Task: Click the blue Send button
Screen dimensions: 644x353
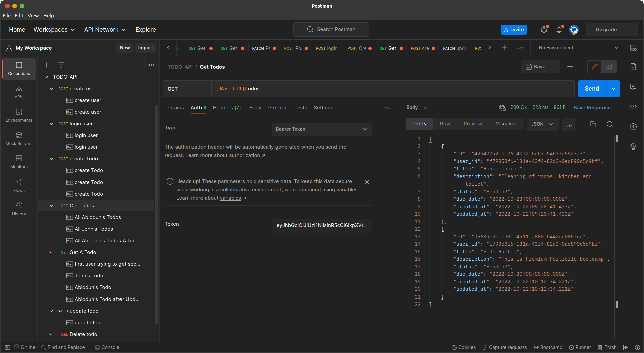Action: pos(592,89)
